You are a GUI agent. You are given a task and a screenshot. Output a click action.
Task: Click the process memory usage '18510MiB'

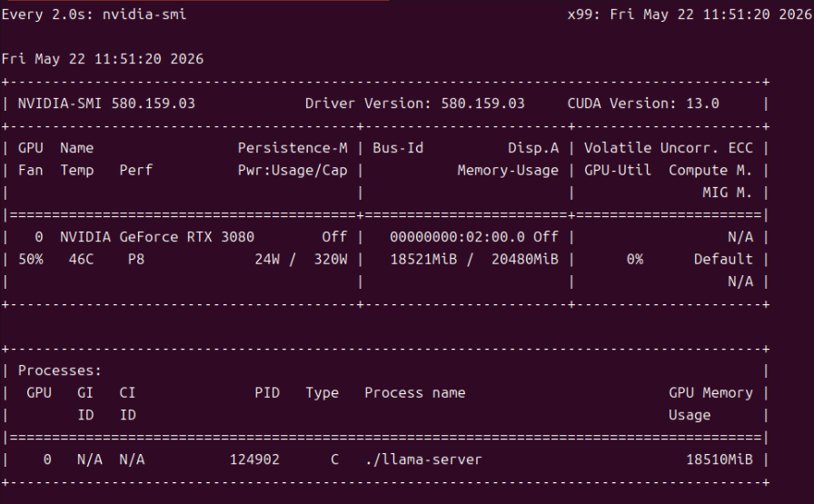[x=720, y=460]
